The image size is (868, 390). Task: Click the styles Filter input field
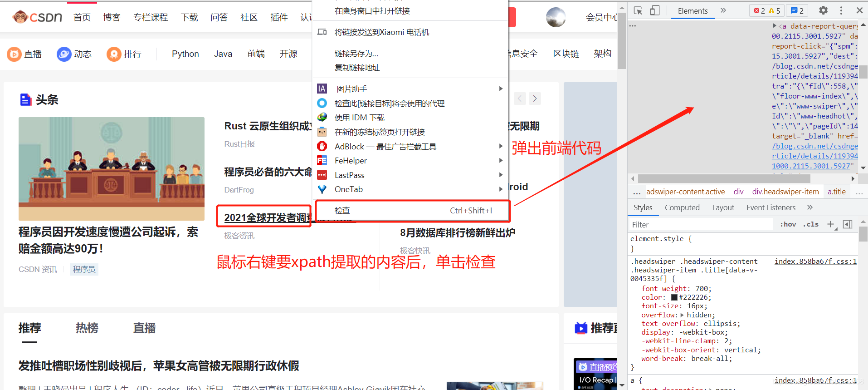coord(701,224)
